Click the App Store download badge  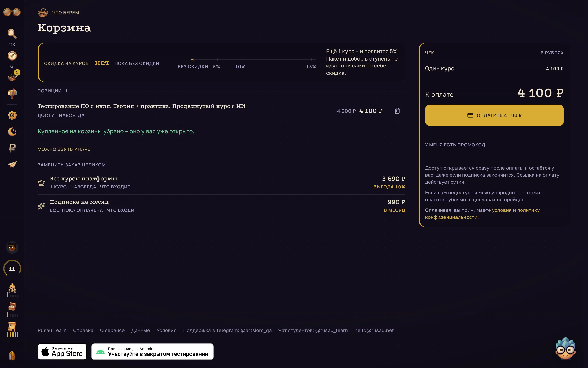coord(62,351)
